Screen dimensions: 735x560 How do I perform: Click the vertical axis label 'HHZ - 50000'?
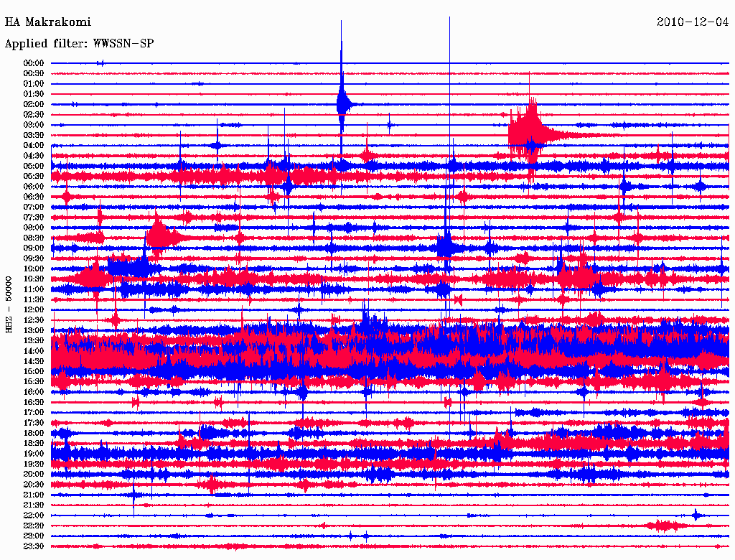coord(9,304)
